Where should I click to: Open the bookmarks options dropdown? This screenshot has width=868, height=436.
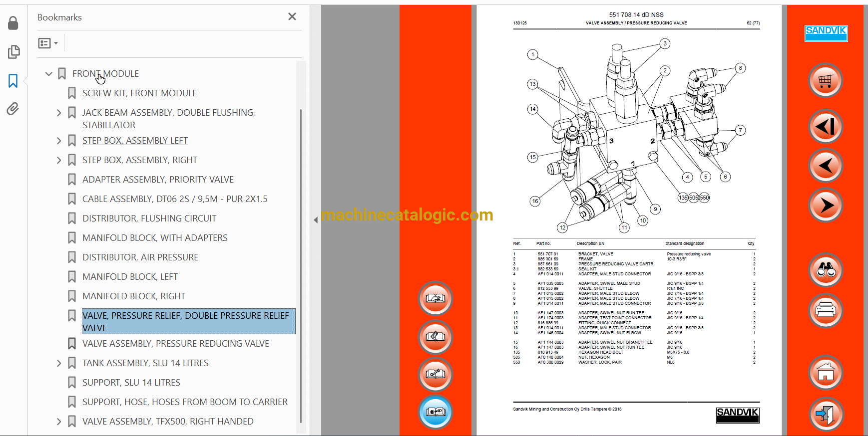48,43
